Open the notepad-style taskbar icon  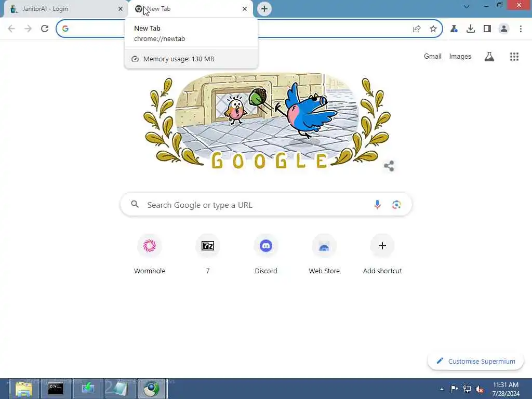coord(120,389)
